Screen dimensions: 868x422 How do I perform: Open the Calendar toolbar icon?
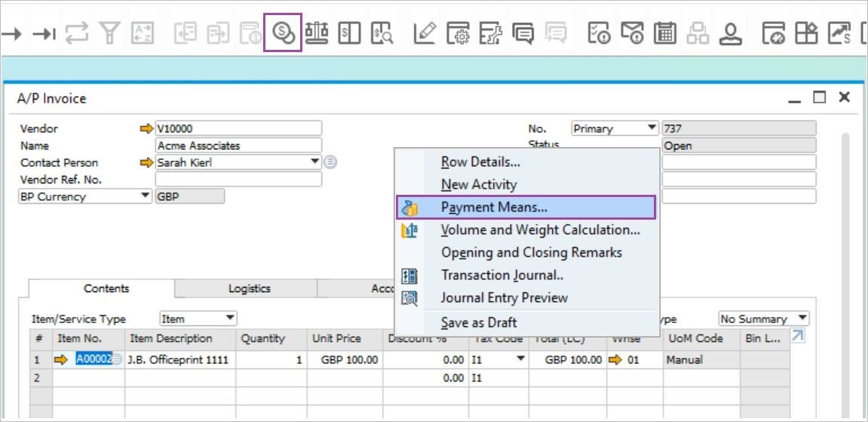(664, 33)
